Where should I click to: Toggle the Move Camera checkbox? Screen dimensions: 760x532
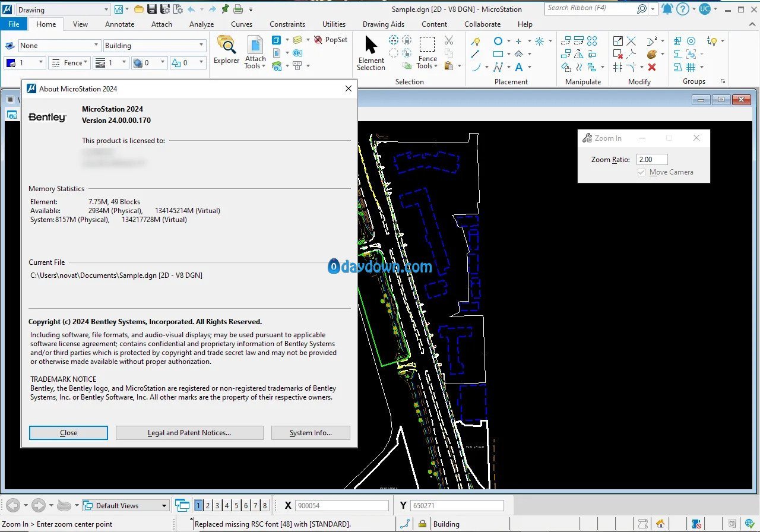tap(641, 172)
